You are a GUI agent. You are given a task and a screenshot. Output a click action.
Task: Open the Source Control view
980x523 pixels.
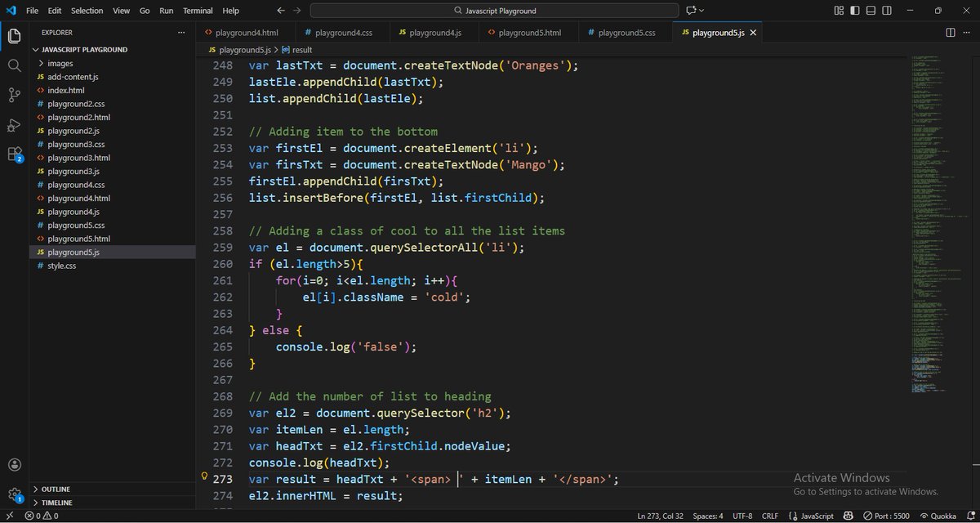click(x=14, y=95)
